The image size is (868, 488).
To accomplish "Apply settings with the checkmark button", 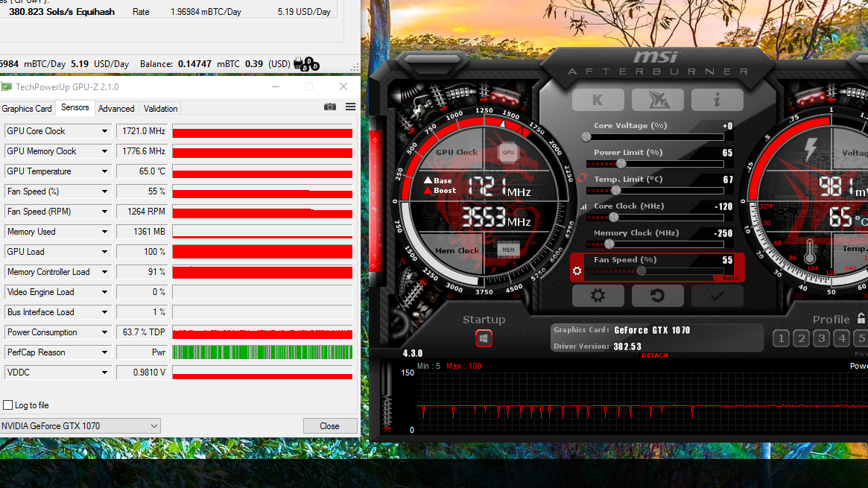I will click(x=717, y=296).
